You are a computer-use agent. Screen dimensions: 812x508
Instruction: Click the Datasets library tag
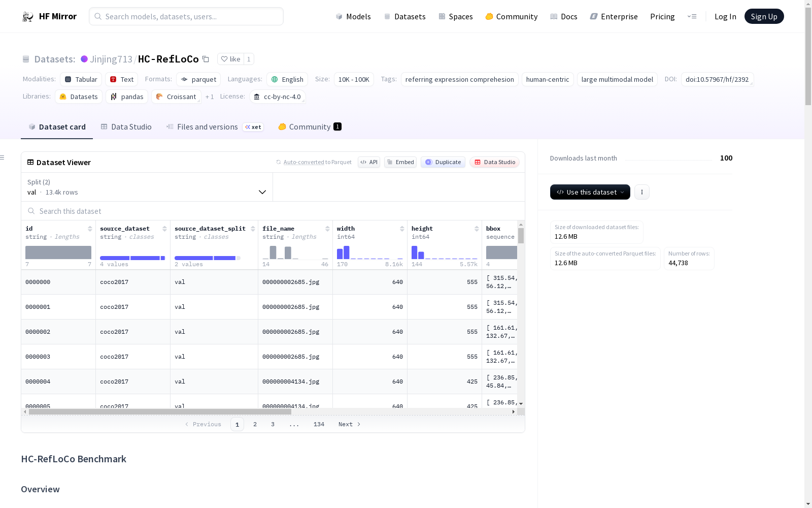point(79,97)
